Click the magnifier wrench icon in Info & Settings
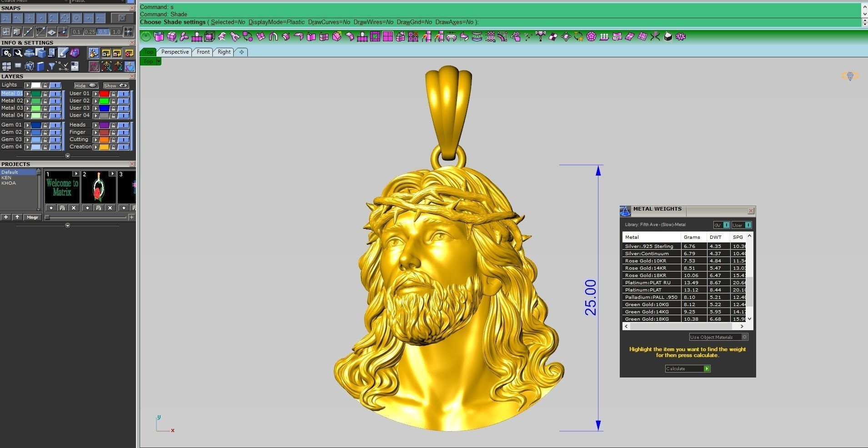Image resolution: width=868 pixels, height=448 pixels. point(18,53)
